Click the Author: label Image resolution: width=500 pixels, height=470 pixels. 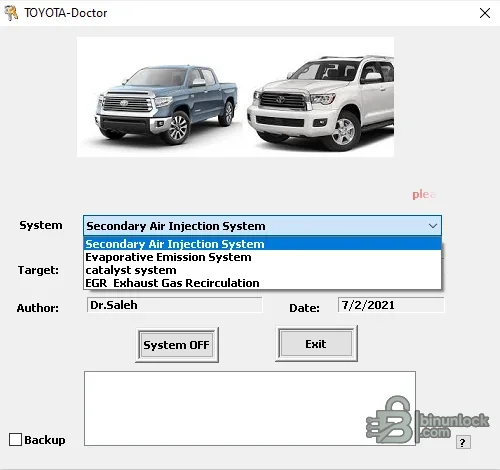(38, 308)
